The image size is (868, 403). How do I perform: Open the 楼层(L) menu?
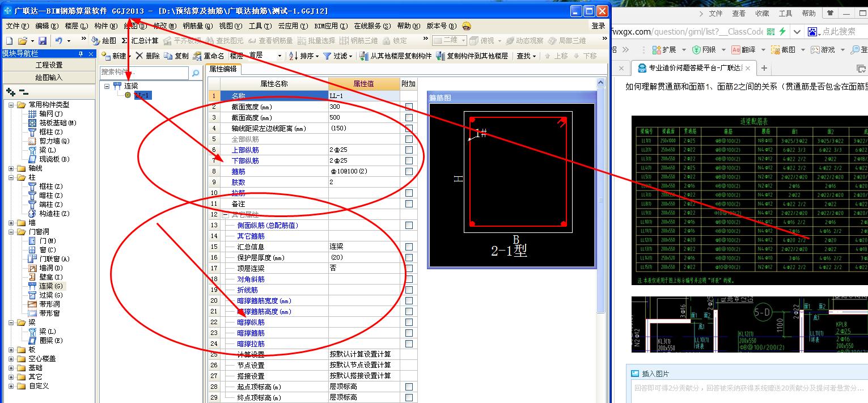coord(76,26)
